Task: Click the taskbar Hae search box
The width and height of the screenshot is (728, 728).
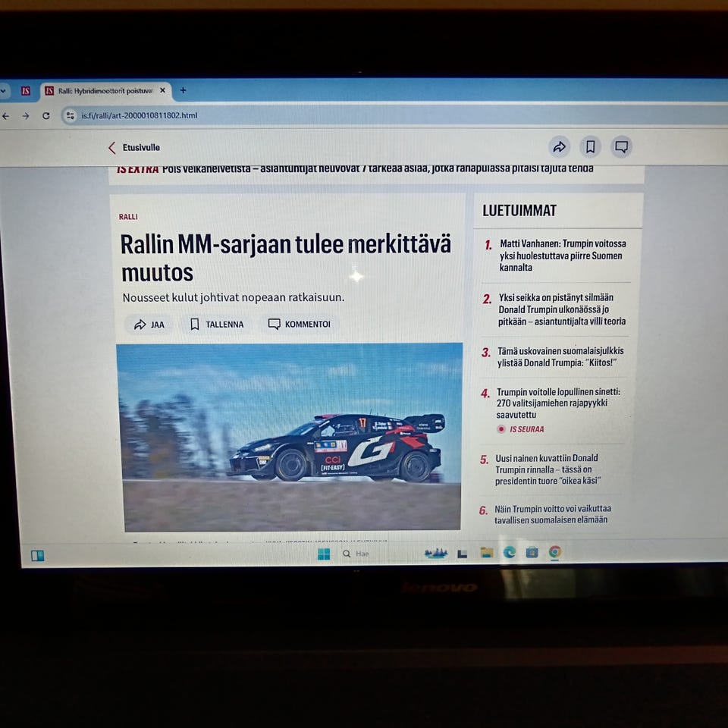Action: (x=356, y=554)
